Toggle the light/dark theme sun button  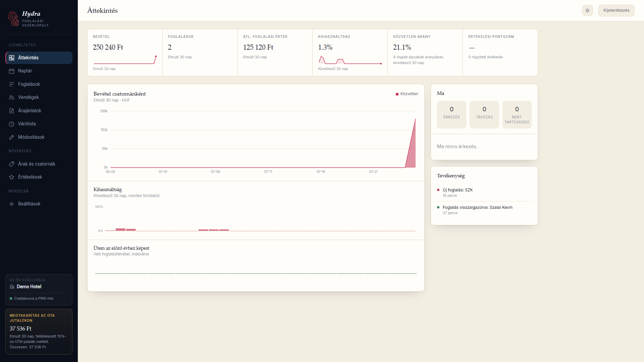tap(587, 10)
